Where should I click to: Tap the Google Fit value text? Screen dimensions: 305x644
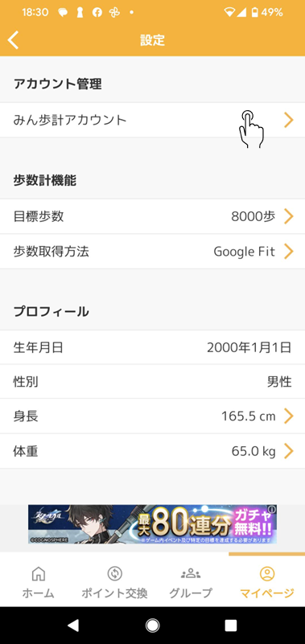point(244,252)
